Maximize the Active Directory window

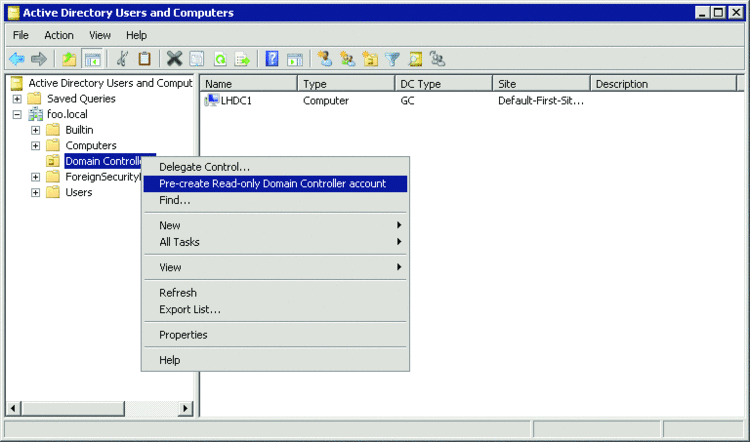coord(718,12)
